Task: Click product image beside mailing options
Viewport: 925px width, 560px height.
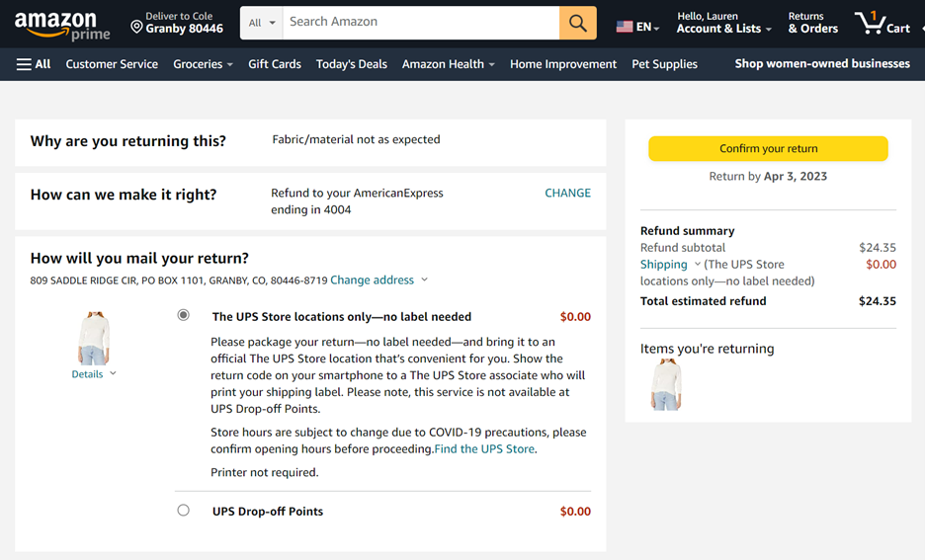Action: click(x=94, y=339)
